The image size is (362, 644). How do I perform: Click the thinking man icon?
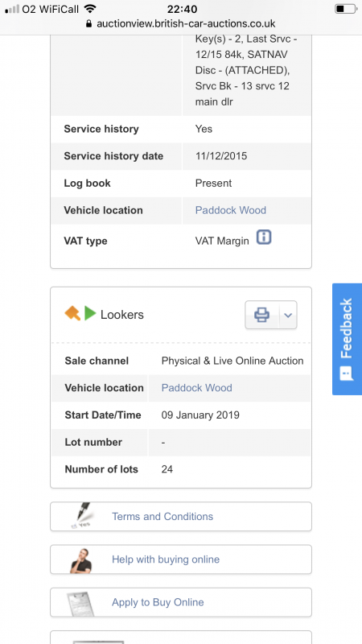pos(80,560)
